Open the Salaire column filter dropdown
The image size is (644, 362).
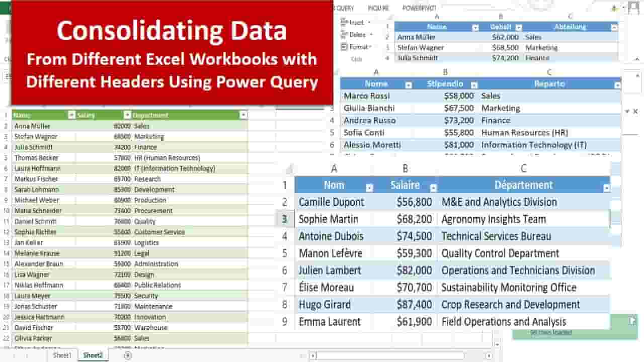click(x=433, y=188)
